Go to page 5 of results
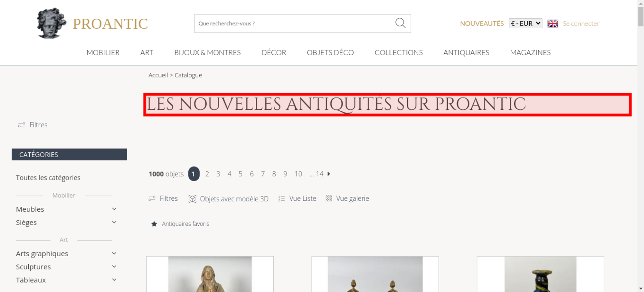 (241, 174)
